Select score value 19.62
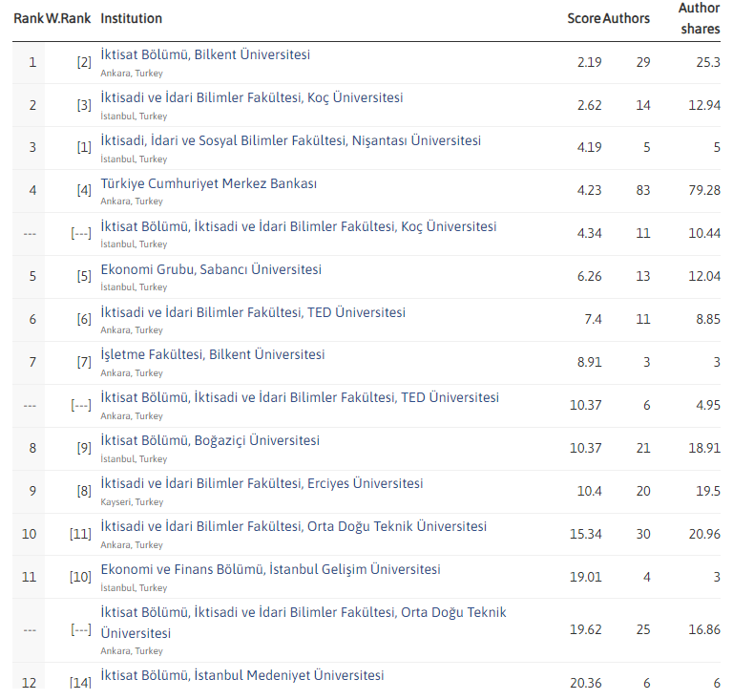This screenshot has width=733, height=700. pyautogui.click(x=585, y=630)
